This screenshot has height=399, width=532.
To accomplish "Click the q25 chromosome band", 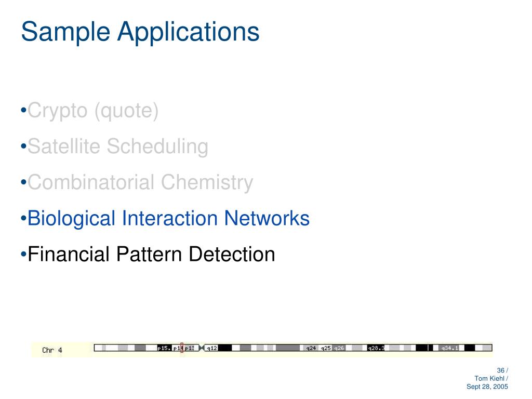I will pos(326,348).
